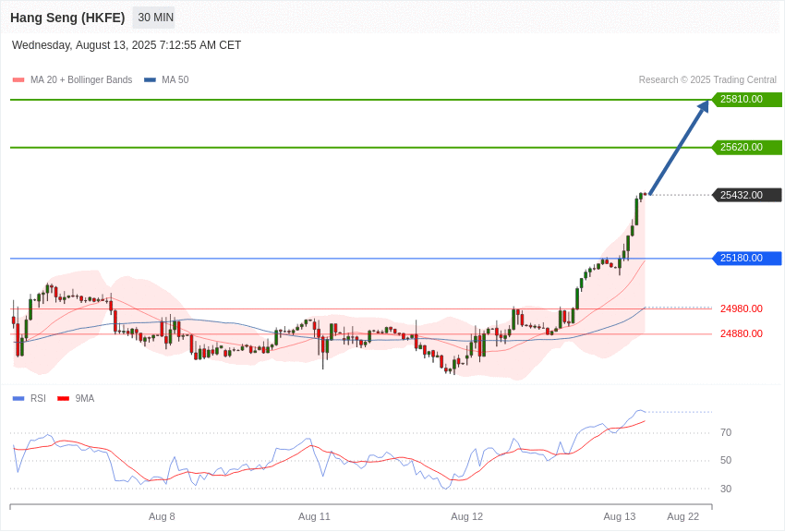Click the 9MA legend label
Image resolution: width=785 pixels, height=532 pixels.
tap(85, 398)
